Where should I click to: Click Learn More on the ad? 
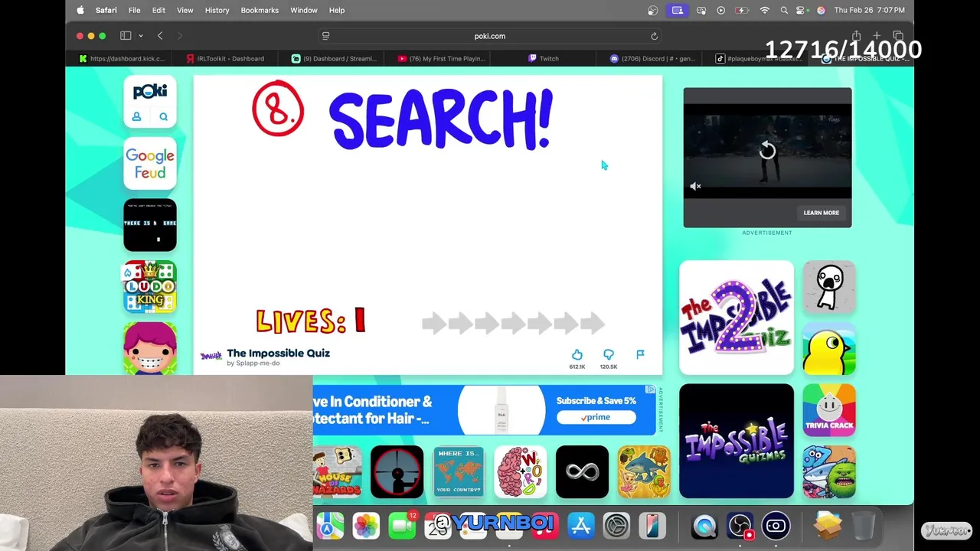pyautogui.click(x=821, y=213)
